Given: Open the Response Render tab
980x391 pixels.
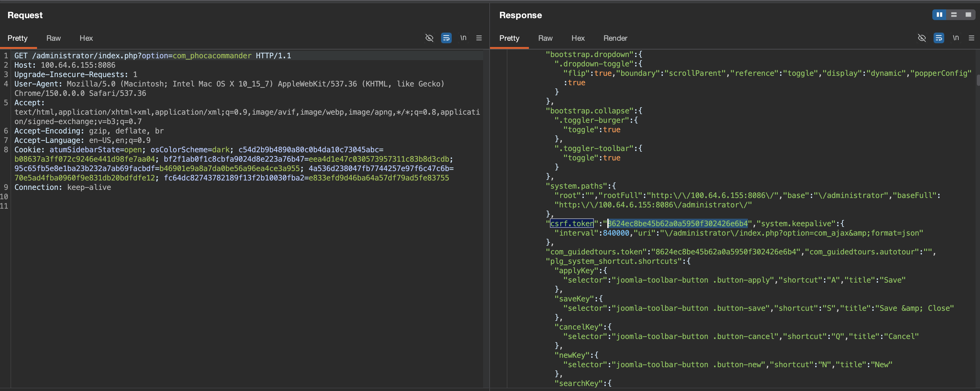Looking at the screenshot, I should tap(615, 38).
